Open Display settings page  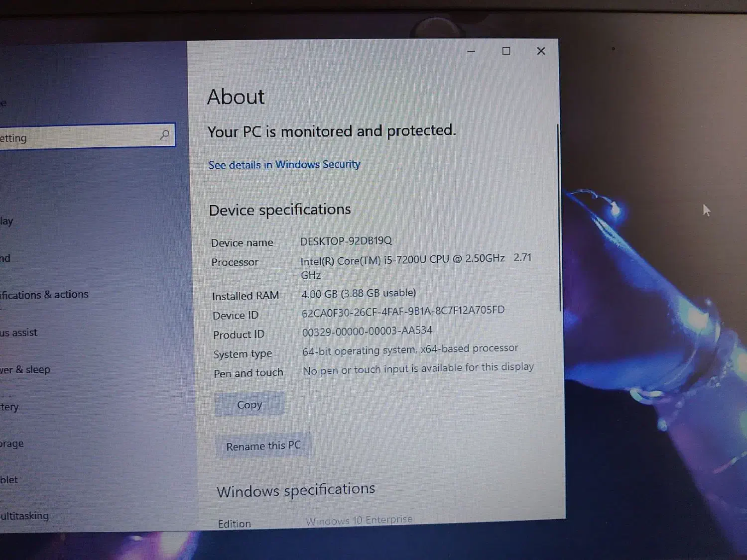[6, 221]
